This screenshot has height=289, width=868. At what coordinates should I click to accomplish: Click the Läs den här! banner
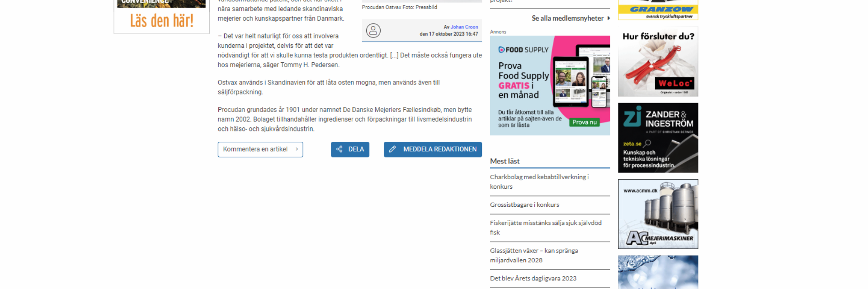click(x=161, y=21)
